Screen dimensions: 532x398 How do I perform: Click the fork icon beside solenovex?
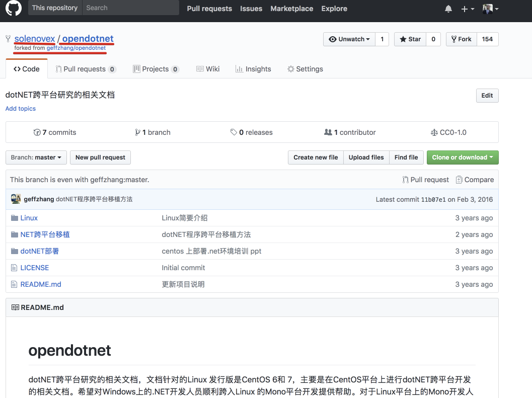tap(8, 39)
